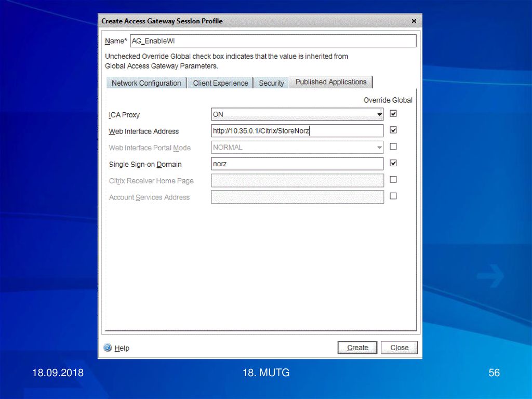Click the Single Sign-on Domain field

[x=297, y=164]
